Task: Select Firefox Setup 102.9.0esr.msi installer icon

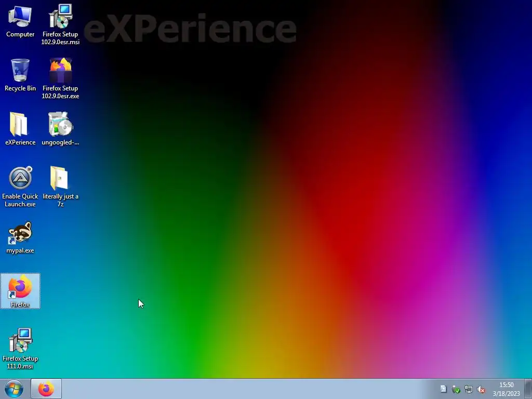Action: coord(60,24)
